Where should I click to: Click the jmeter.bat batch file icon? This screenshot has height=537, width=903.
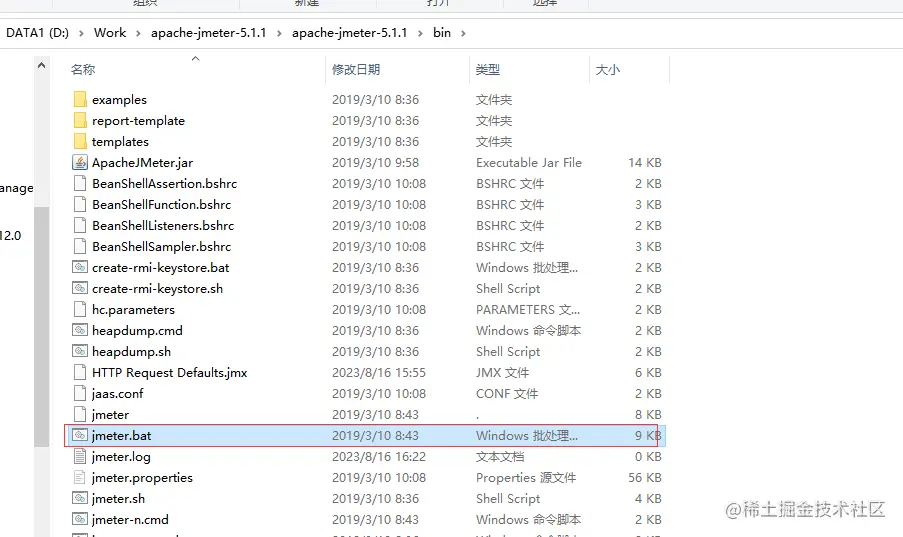80,436
